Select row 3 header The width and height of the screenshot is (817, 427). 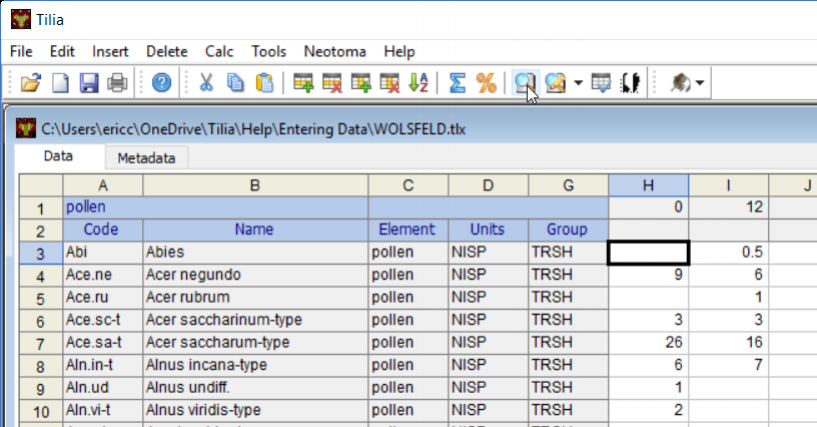pos(41,253)
